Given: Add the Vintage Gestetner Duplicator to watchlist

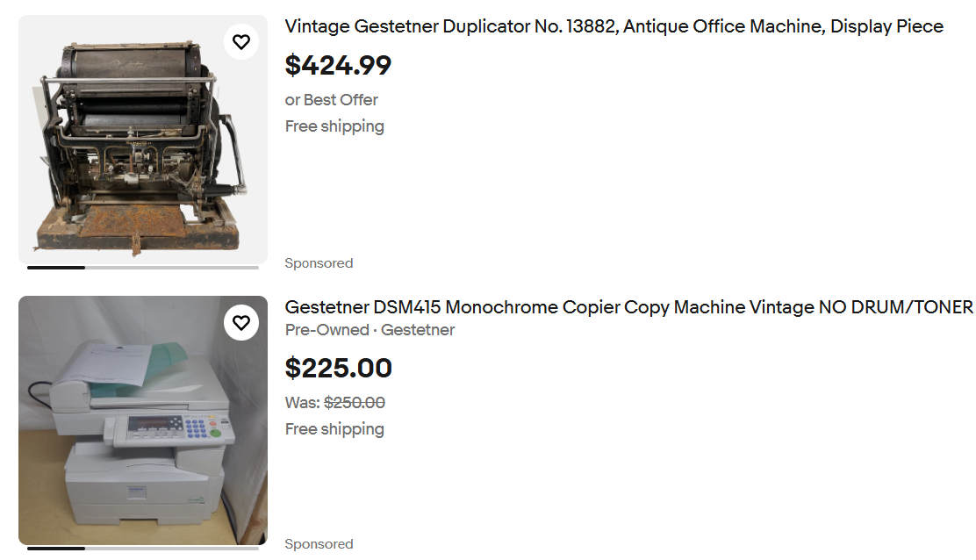Looking at the screenshot, I should click(241, 41).
